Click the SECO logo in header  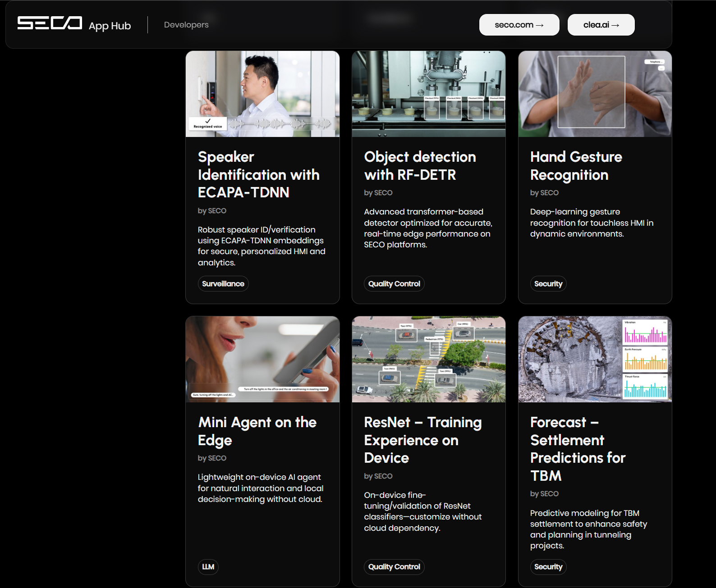click(x=50, y=23)
